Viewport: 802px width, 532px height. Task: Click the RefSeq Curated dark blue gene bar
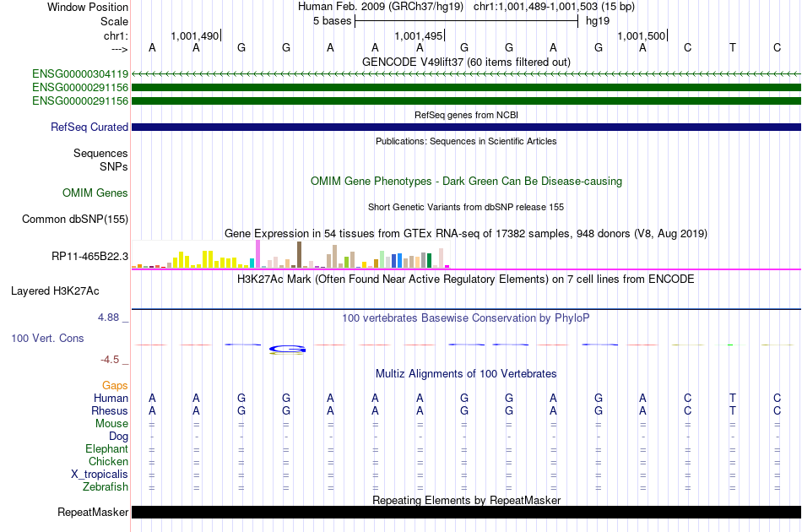[466, 127]
